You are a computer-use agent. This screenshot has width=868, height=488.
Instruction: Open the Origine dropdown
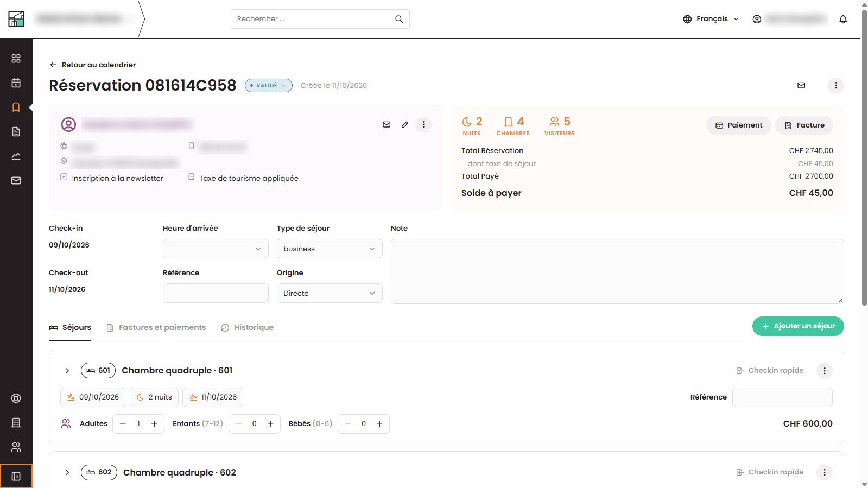[330, 293]
